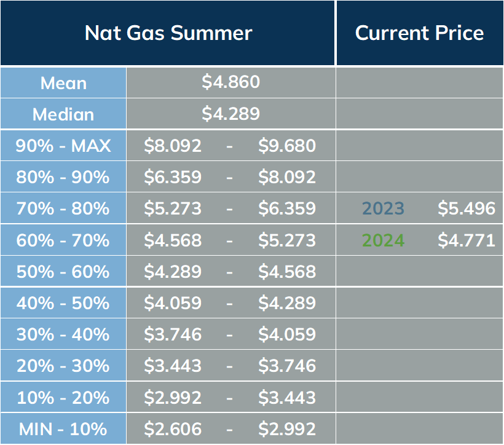Click the mean value $4.860
This screenshot has width=504, height=445.
(230, 82)
